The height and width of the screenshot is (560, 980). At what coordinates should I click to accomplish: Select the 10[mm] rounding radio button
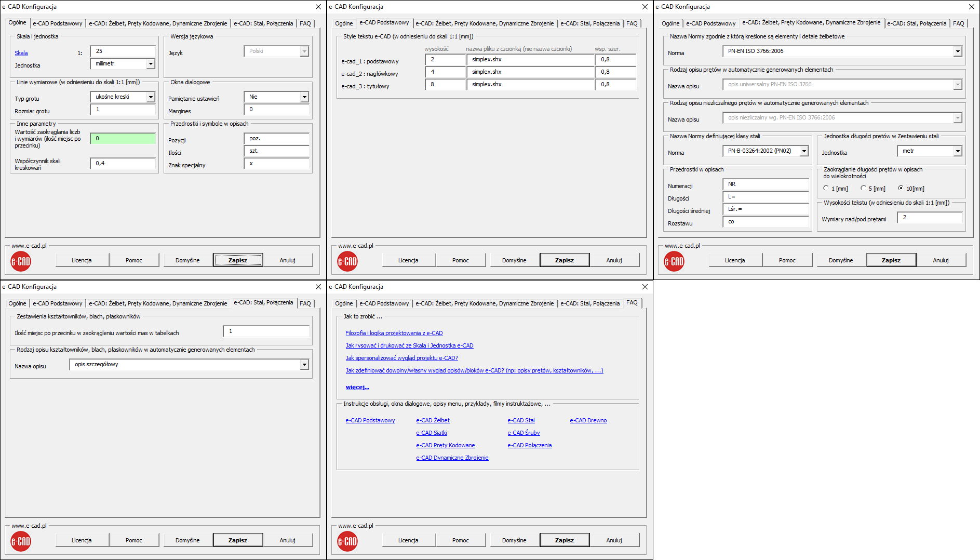point(901,188)
